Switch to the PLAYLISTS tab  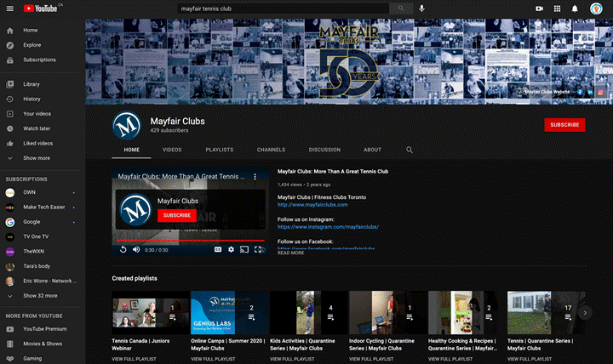(x=220, y=150)
